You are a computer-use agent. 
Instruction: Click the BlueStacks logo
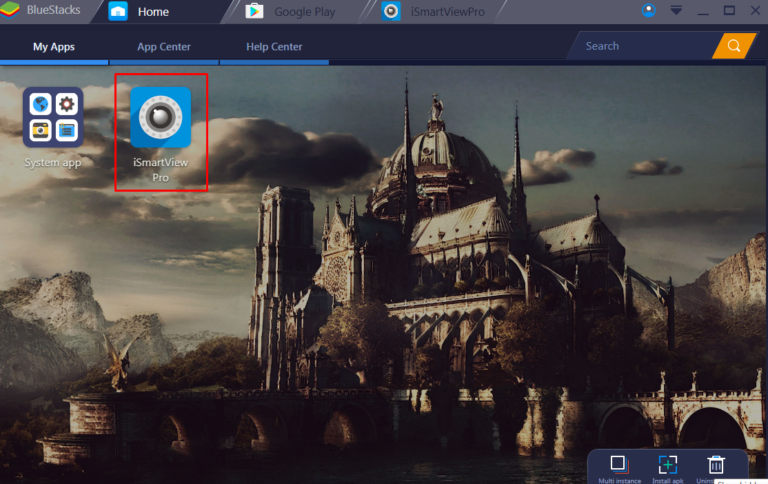point(10,12)
